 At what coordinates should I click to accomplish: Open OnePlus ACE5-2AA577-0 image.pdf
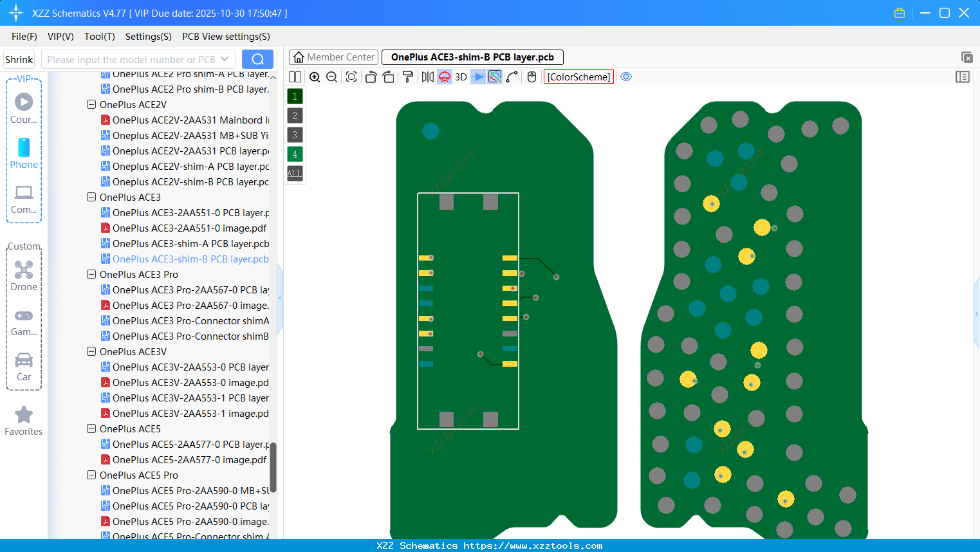pos(183,459)
